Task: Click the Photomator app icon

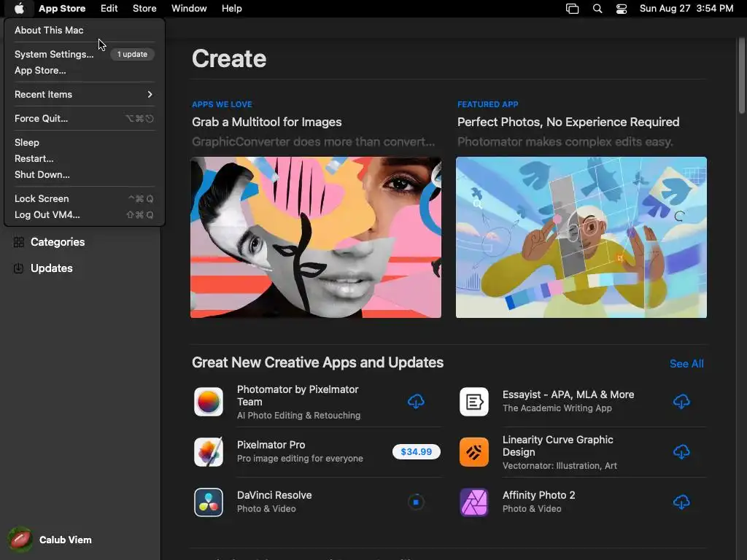Action: pos(209,402)
